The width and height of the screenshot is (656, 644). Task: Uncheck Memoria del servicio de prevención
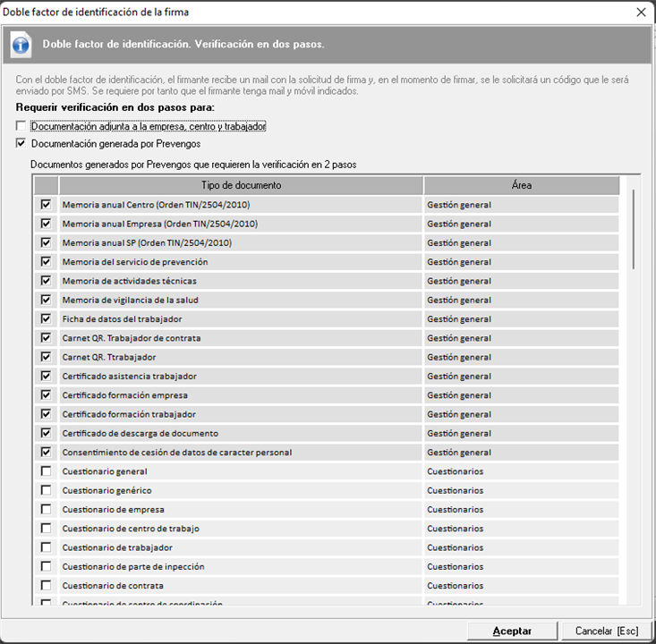[46, 262]
